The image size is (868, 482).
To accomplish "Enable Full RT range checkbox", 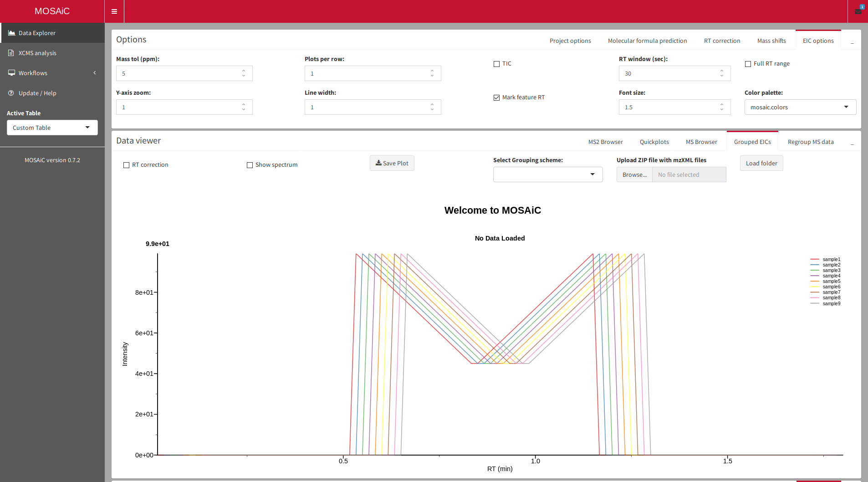I will pyautogui.click(x=748, y=64).
